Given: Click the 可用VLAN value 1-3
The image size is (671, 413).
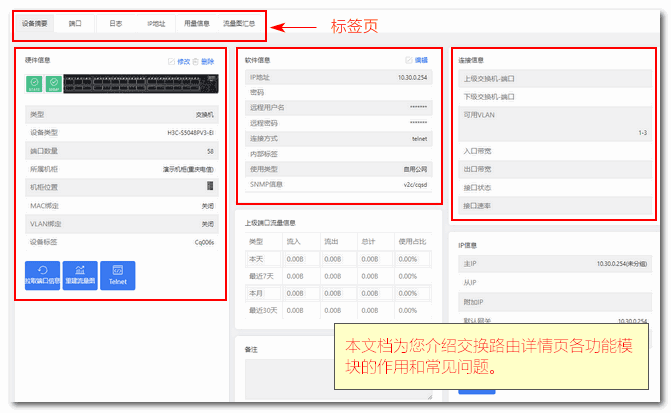Looking at the screenshot, I should point(643,133).
